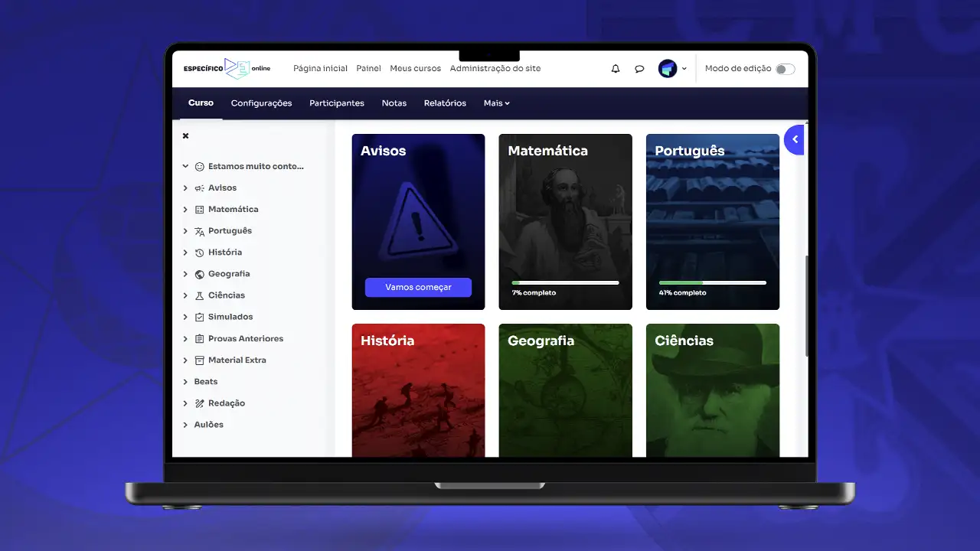The height and width of the screenshot is (551, 980).
Task: Close the course index with X icon
Action: (x=185, y=136)
